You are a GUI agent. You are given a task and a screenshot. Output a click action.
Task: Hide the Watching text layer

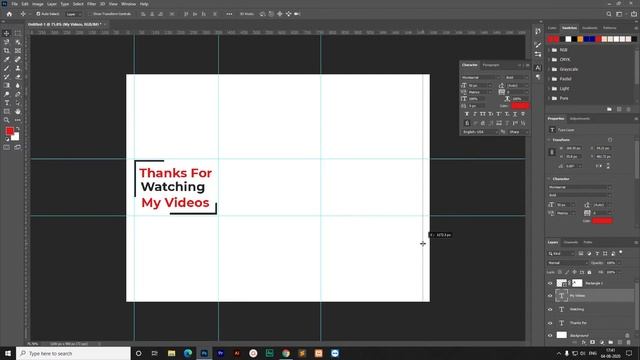550,309
